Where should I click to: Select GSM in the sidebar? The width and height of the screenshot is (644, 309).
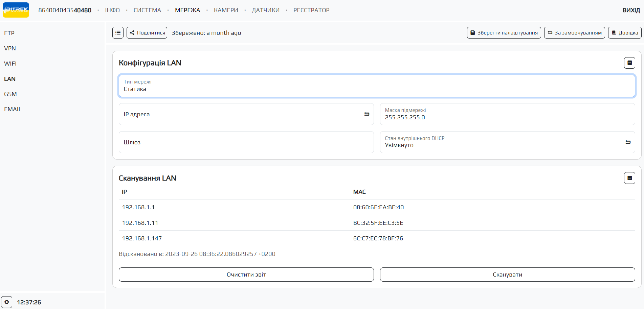(10, 94)
